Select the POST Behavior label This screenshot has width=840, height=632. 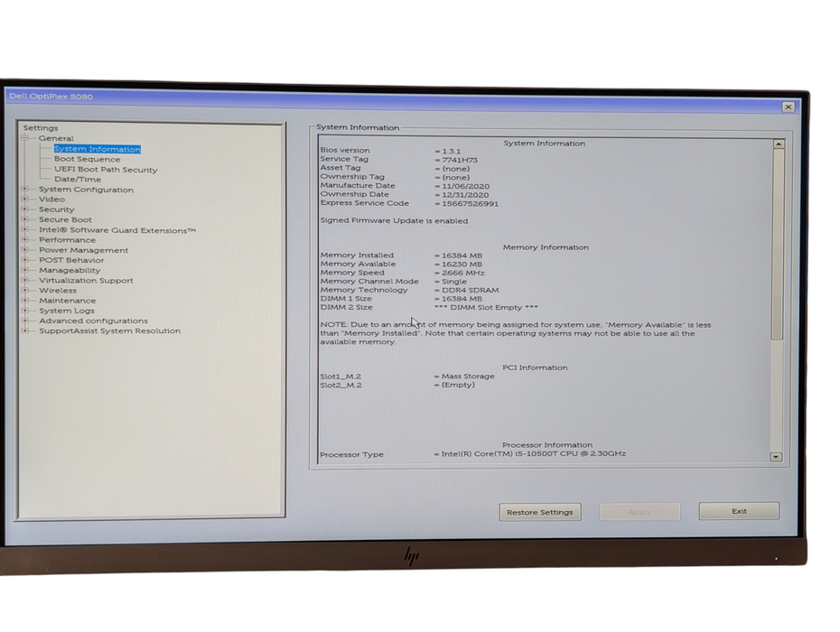tap(71, 260)
